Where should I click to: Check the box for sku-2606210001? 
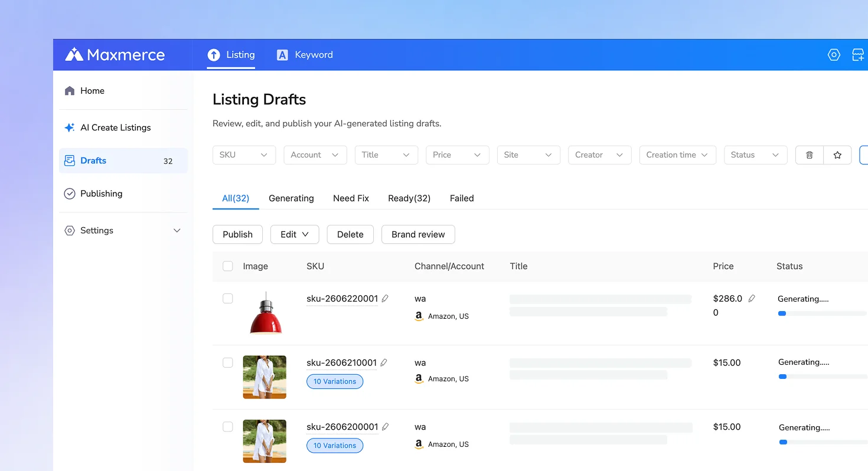click(x=228, y=362)
